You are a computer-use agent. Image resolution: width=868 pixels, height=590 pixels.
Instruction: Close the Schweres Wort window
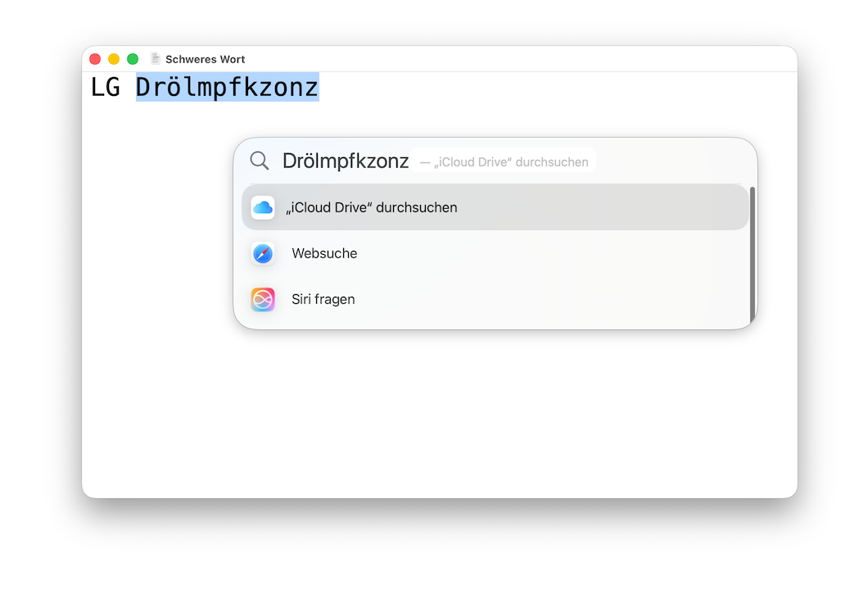point(95,59)
